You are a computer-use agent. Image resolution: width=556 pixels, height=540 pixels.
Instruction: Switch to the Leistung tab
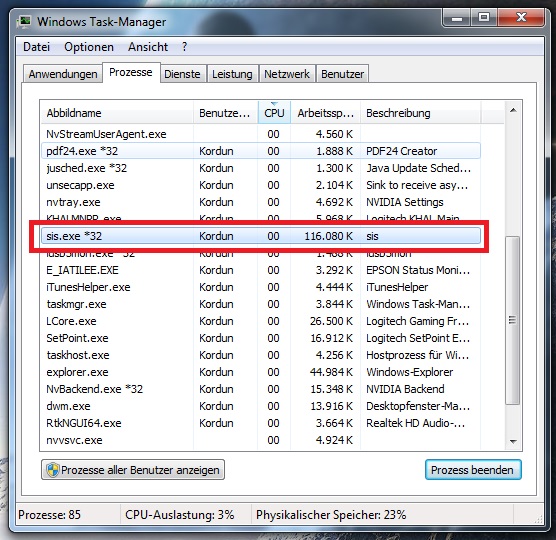(232, 74)
